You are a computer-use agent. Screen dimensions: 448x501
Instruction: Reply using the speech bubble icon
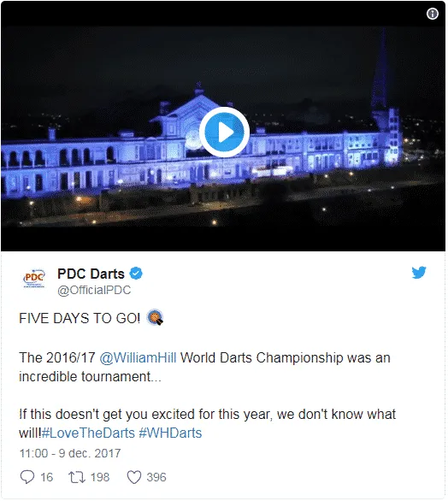click(x=27, y=477)
